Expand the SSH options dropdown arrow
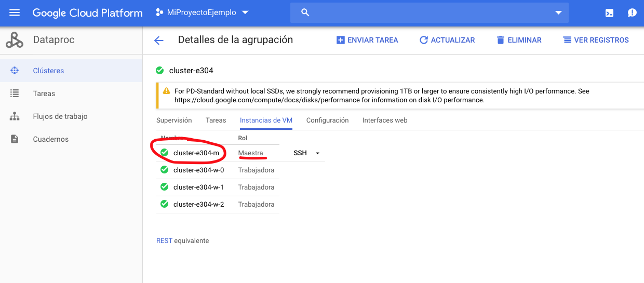Viewport: 644px width, 283px height. point(317,153)
